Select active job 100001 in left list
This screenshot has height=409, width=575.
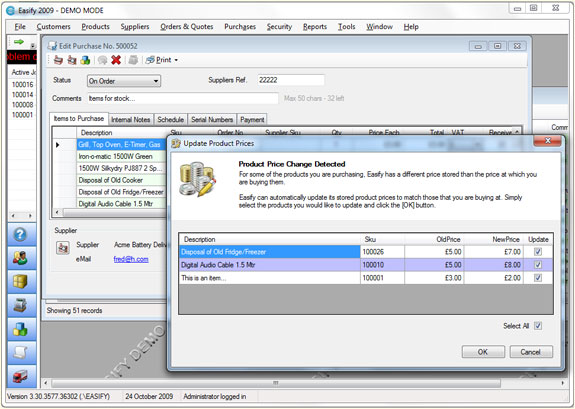point(22,115)
